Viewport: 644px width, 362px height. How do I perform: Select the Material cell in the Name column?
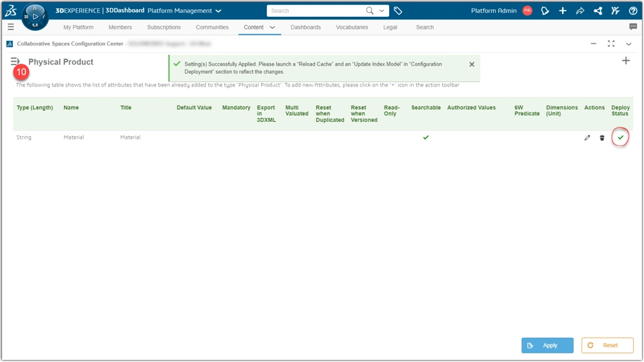[74, 137]
